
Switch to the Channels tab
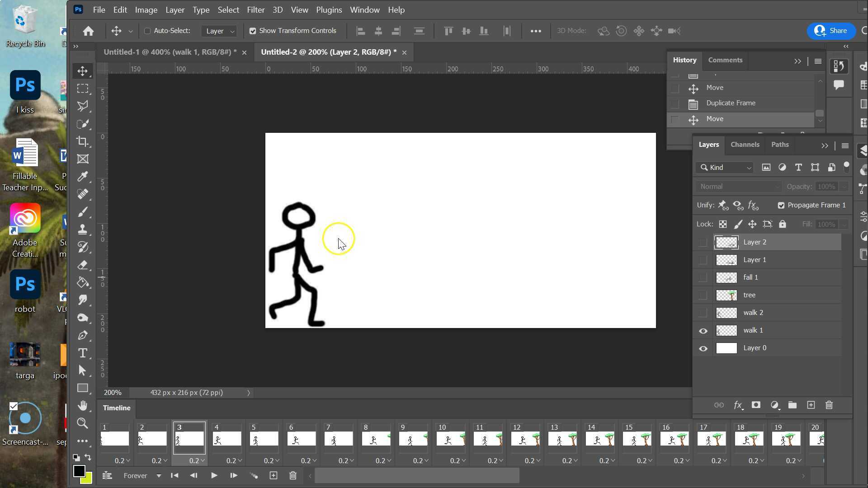tap(745, 144)
